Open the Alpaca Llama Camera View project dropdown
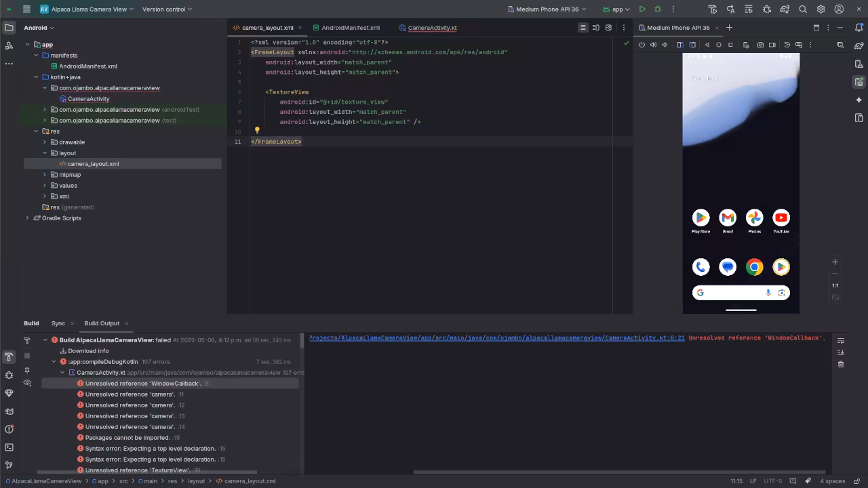 coord(88,9)
